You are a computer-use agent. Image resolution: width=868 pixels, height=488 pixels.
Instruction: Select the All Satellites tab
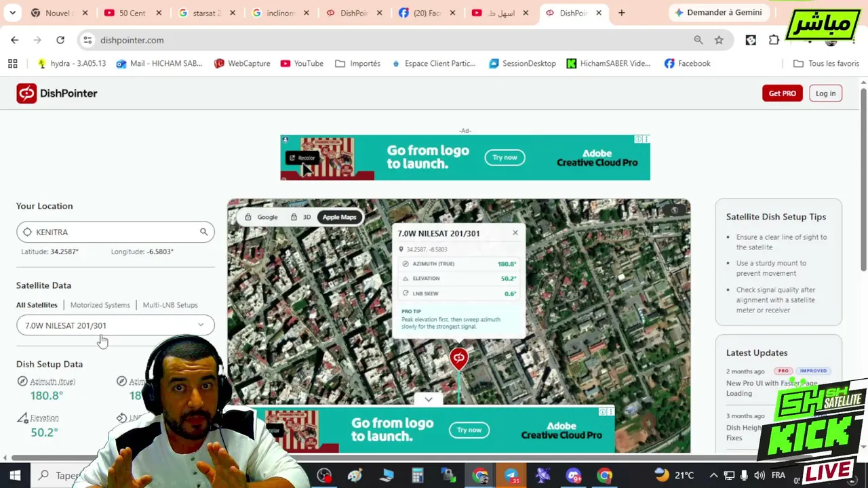pyautogui.click(x=37, y=305)
